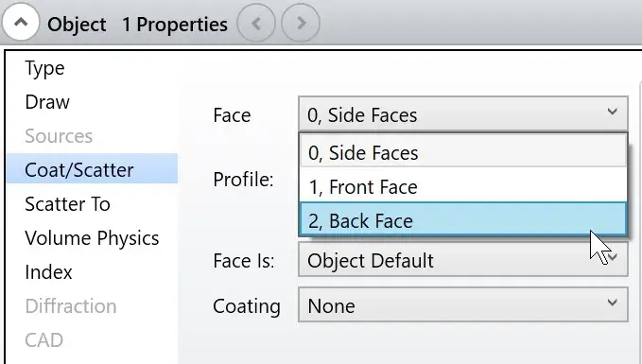Select the CAD section
The height and width of the screenshot is (364, 642).
(x=43, y=339)
